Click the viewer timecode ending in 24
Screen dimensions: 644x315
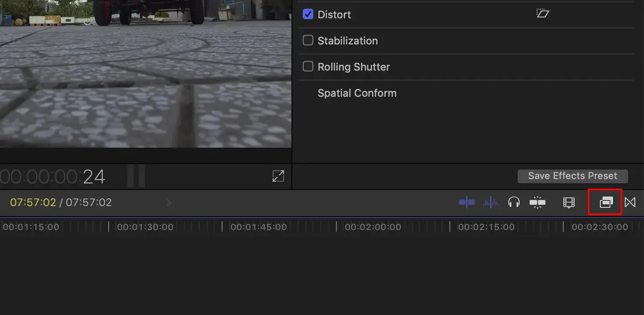(52, 177)
